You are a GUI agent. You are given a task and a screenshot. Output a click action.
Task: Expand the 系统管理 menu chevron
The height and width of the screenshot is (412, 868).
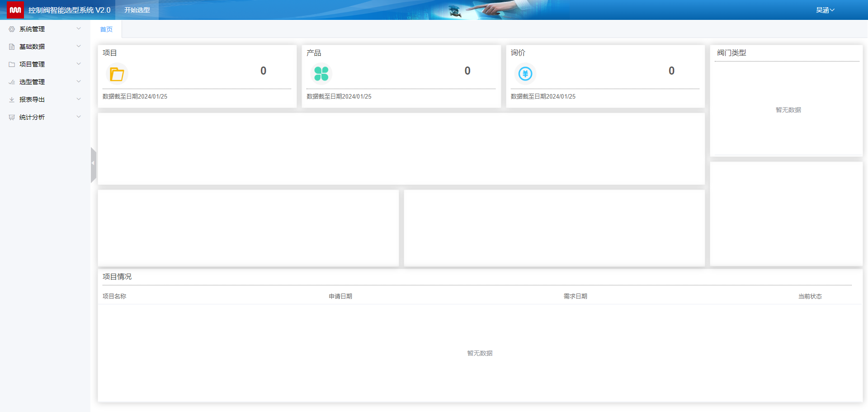(x=79, y=28)
